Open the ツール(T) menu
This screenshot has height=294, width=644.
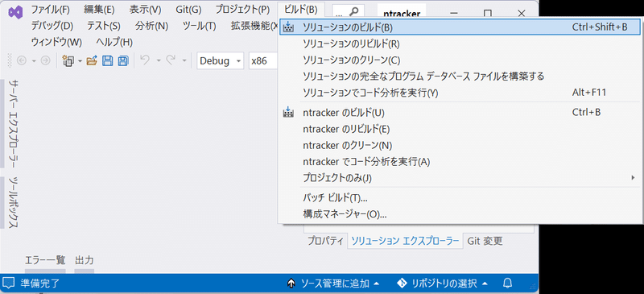[x=199, y=26]
